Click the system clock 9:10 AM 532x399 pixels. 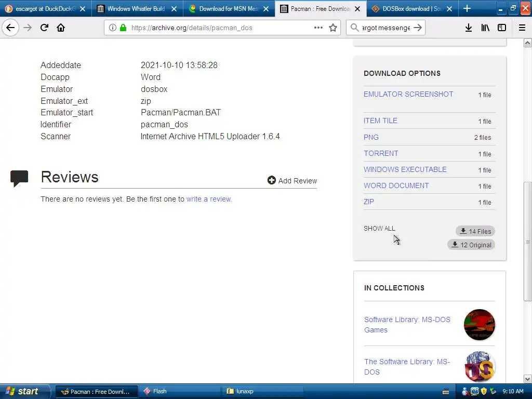click(513, 392)
